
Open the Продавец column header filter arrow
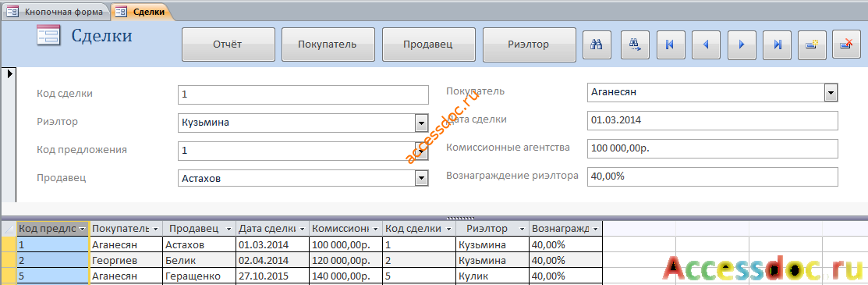coord(229,229)
